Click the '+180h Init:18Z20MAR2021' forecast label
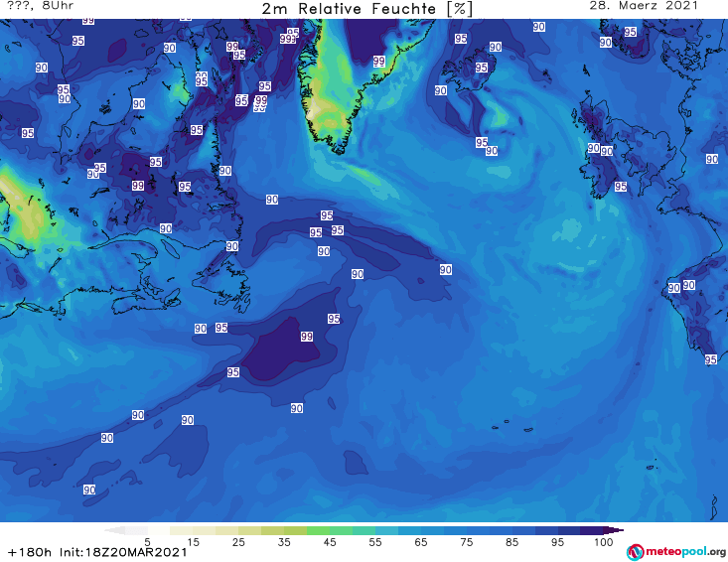Image resolution: width=728 pixels, height=562 pixels. coord(97,552)
